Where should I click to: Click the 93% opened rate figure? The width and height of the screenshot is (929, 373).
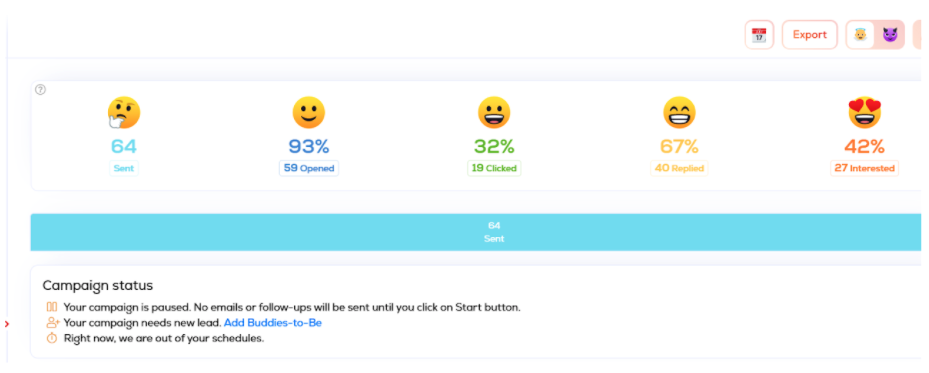(x=309, y=146)
